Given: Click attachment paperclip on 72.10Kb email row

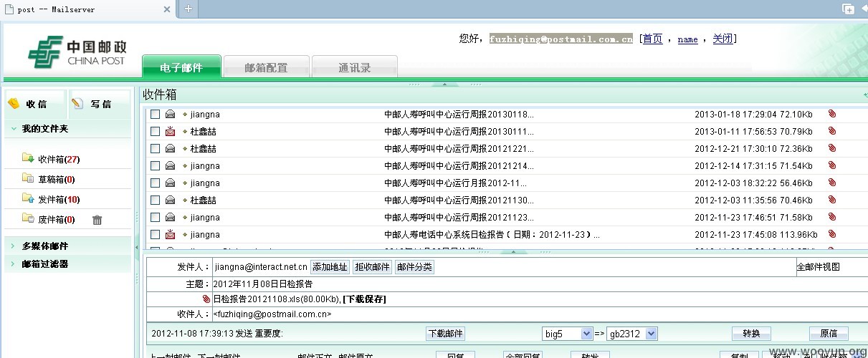Looking at the screenshot, I should pyautogui.click(x=832, y=114).
